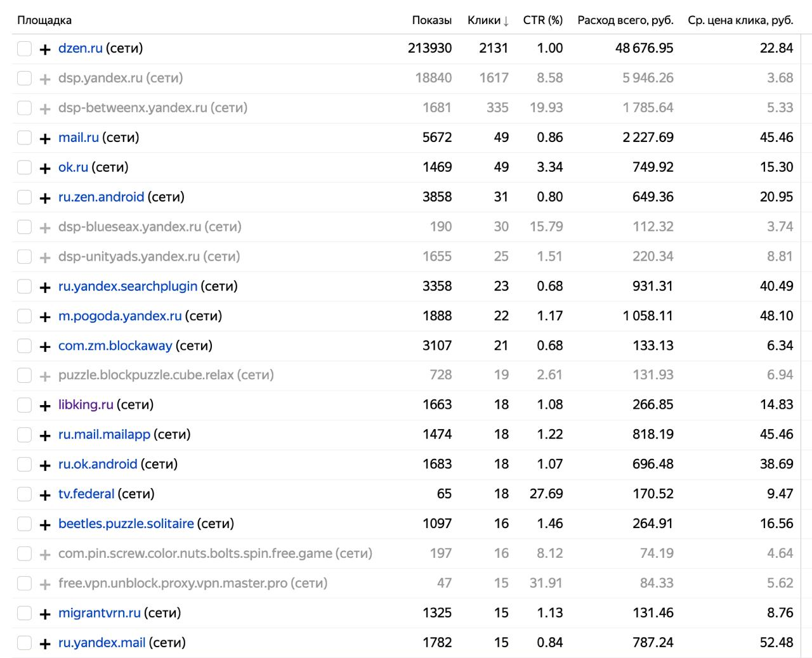
Task: Check the dzen.ru row checkbox
Action: 24,49
